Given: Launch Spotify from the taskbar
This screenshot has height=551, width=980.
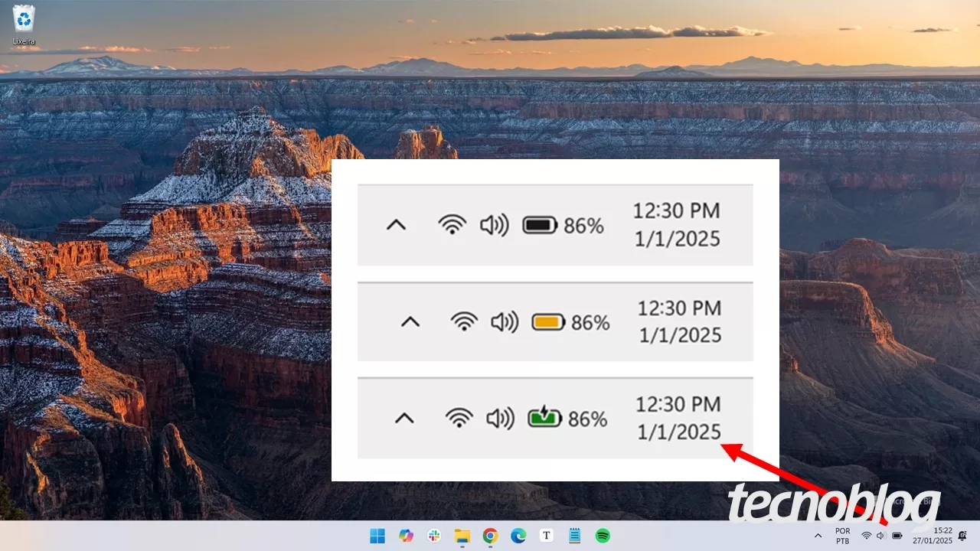Looking at the screenshot, I should click(603, 536).
